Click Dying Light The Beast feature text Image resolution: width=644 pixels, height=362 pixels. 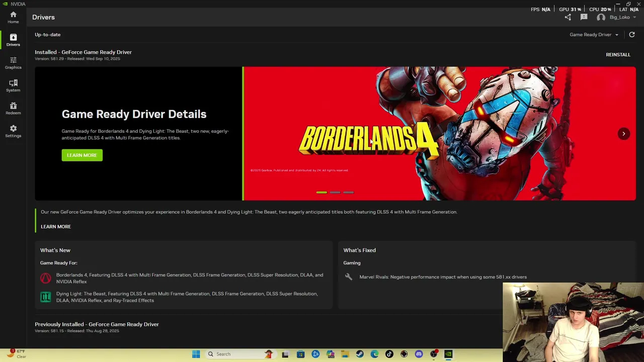pyautogui.click(x=187, y=297)
